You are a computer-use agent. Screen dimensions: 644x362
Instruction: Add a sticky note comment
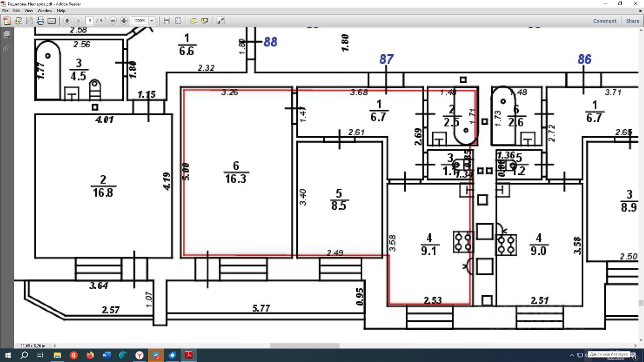click(194, 21)
